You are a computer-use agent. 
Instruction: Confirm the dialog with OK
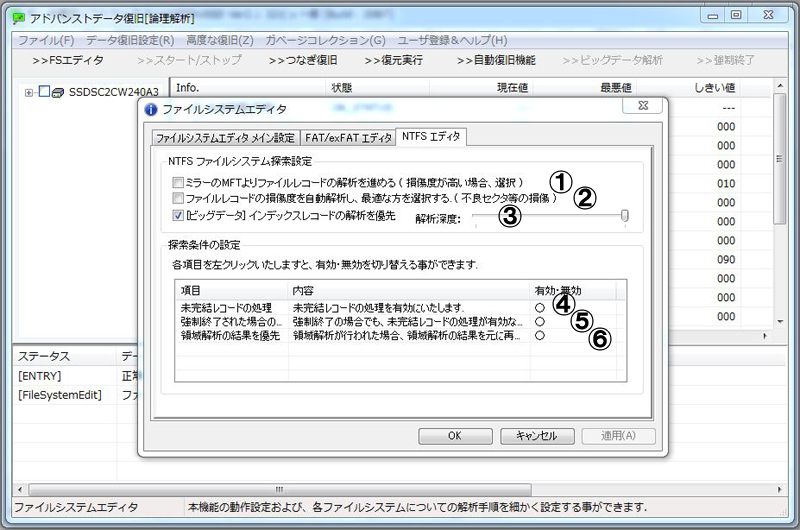455,436
